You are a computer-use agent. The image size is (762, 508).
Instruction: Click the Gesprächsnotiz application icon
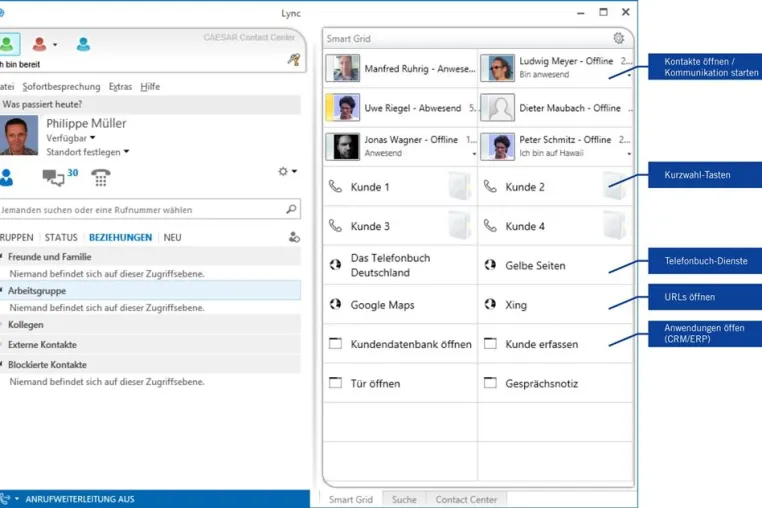coord(490,383)
